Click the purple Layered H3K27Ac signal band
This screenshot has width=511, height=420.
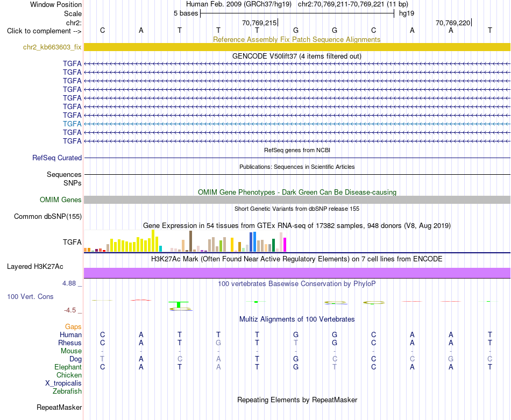click(x=297, y=273)
